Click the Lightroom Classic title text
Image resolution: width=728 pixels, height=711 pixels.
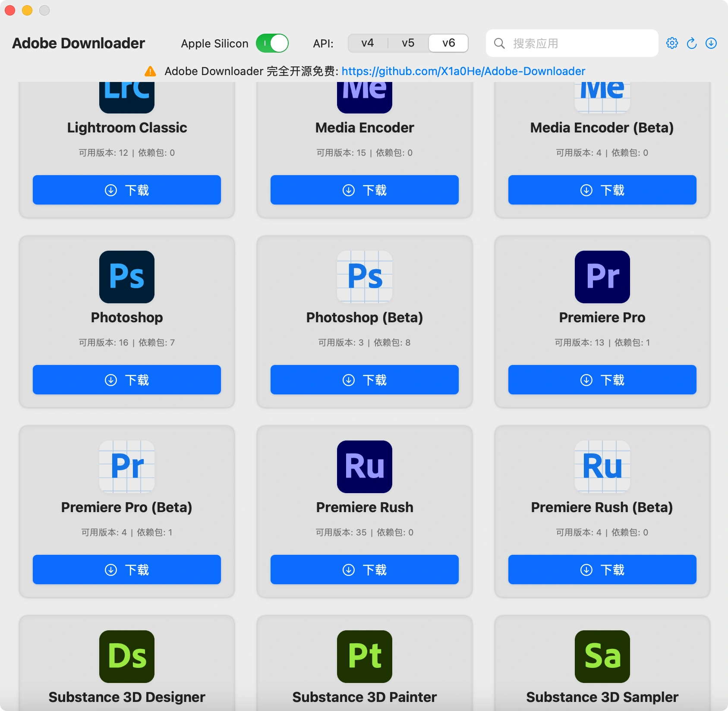(127, 128)
